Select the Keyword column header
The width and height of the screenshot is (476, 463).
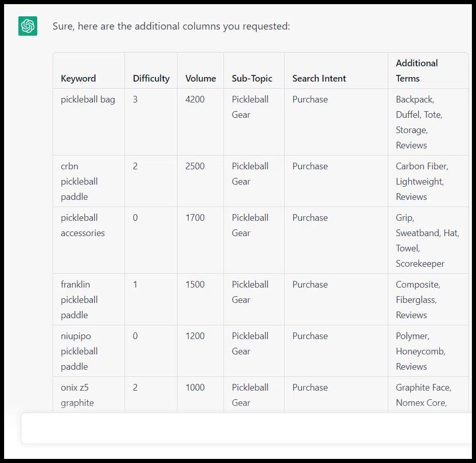pos(78,78)
